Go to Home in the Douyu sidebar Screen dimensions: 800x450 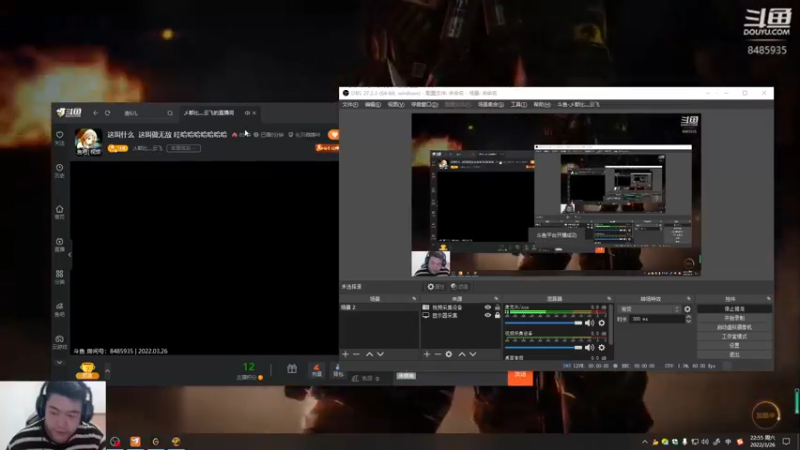click(x=60, y=212)
